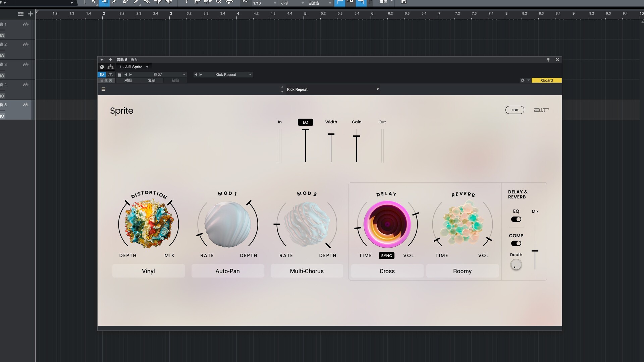Click the AIR logo
The image size is (644, 362).
[x=541, y=110]
